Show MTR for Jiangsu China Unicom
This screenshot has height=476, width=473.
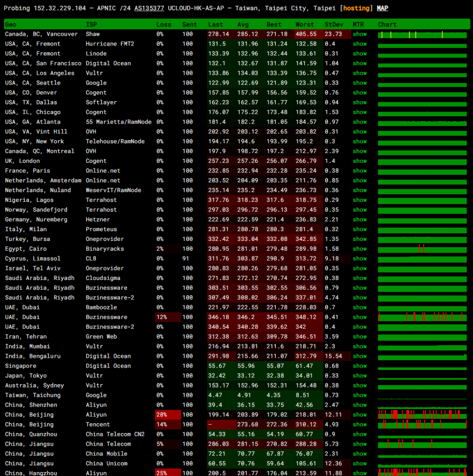click(x=360, y=463)
